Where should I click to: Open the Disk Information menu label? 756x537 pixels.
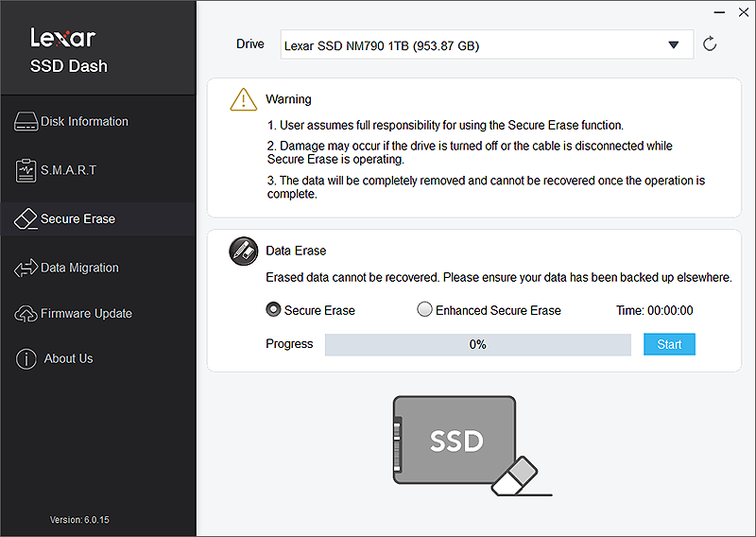84,121
